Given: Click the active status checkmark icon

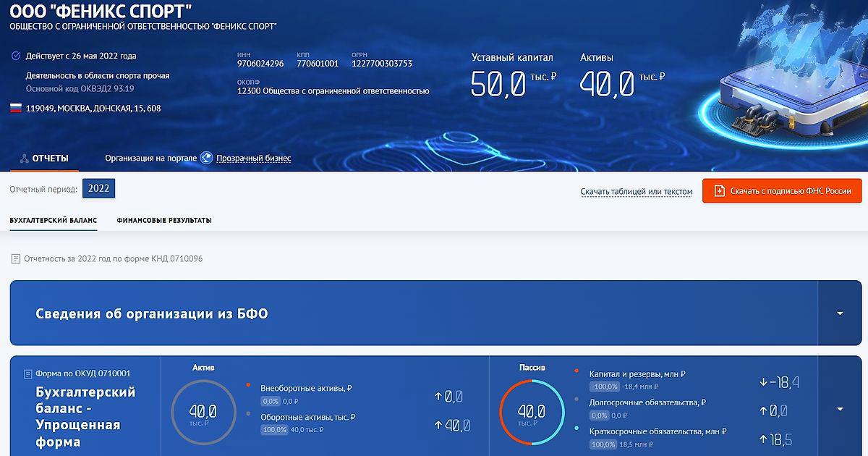Looking at the screenshot, I should point(16,56).
